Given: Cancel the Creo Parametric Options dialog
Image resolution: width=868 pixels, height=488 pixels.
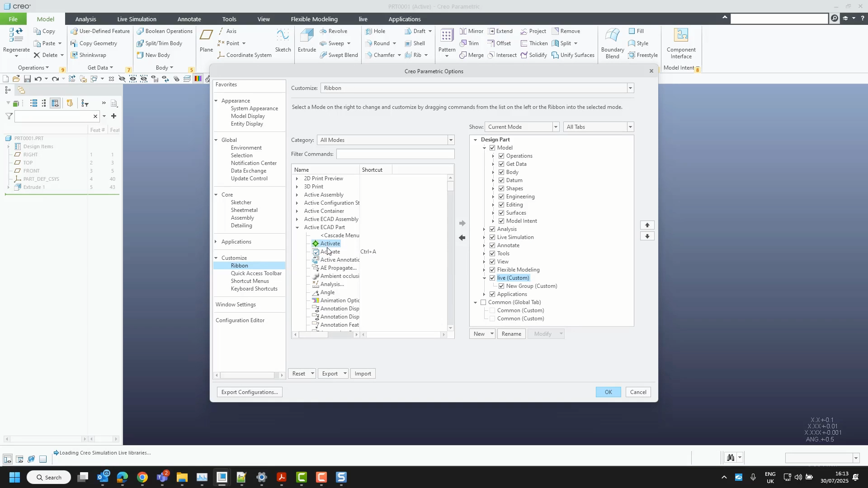Looking at the screenshot, I should 638,392.
